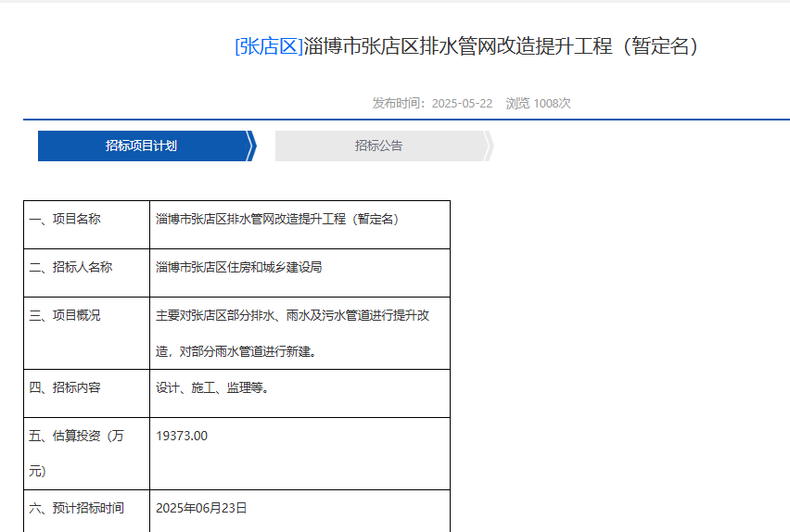Select the 二、招标人名称 label cell
Image resolution: width=790 pixels, height=532 pixels.
[x=86, y=273]
